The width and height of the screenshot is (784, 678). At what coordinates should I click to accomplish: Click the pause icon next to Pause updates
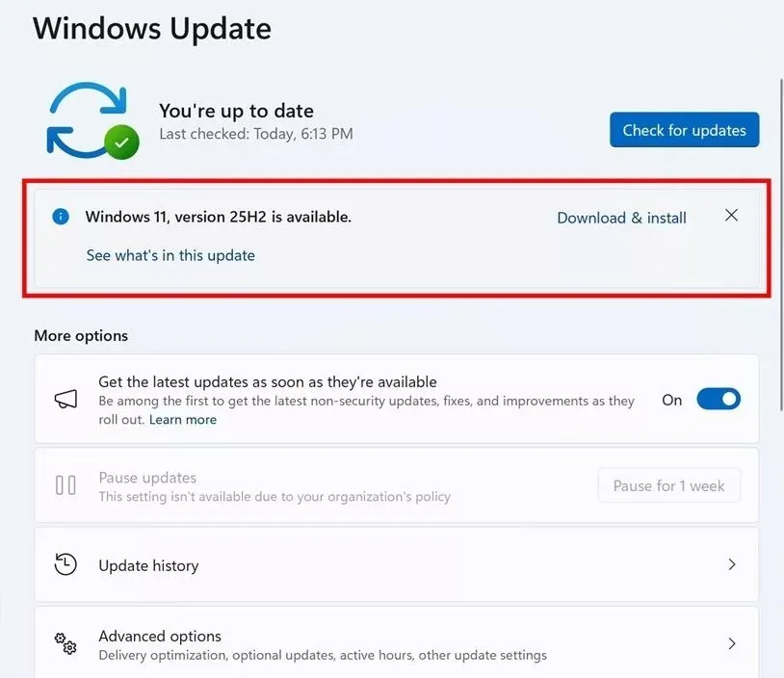point(65,485)
